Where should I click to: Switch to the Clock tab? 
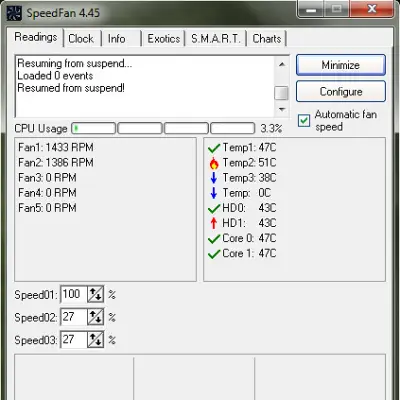(81, 39)
